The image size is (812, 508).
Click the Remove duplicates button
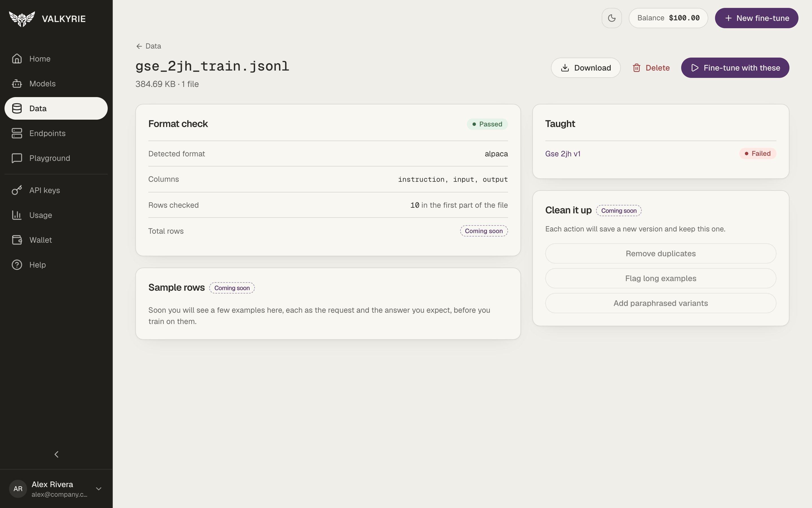[x=660, y=253]
